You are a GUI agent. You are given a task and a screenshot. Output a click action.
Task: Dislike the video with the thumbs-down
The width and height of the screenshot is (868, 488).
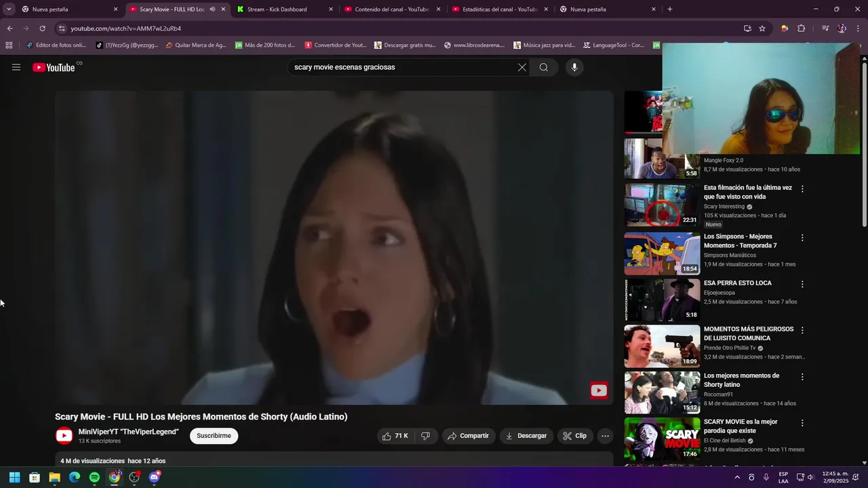click(426, 436)
